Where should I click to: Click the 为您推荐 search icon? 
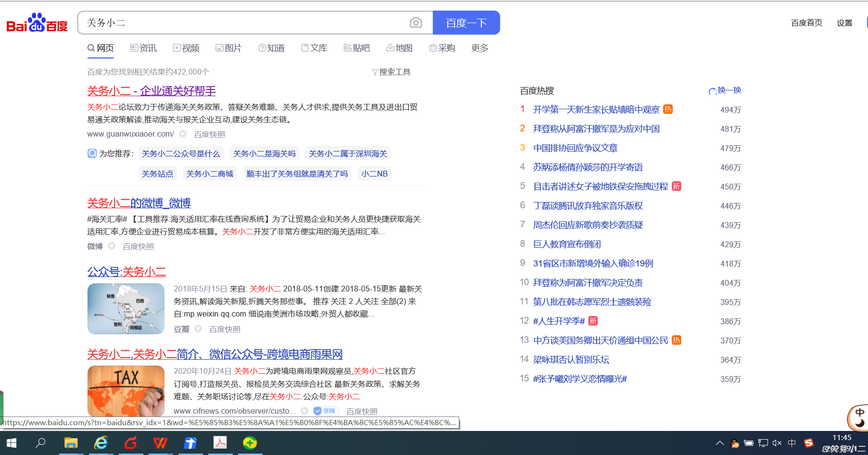point(92,153)
